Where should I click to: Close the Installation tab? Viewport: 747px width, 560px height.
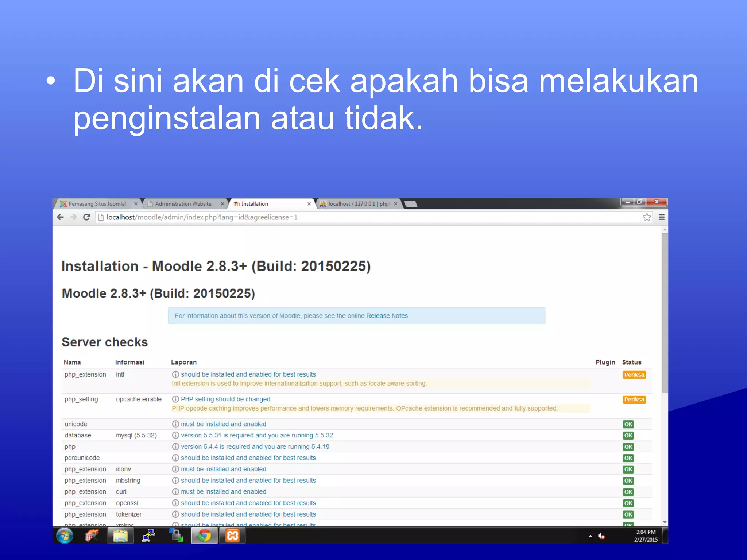point(309,204)
